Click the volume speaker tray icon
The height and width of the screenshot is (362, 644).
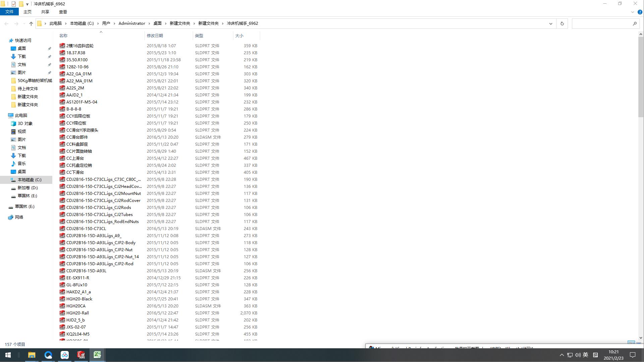tap(578, 355)
